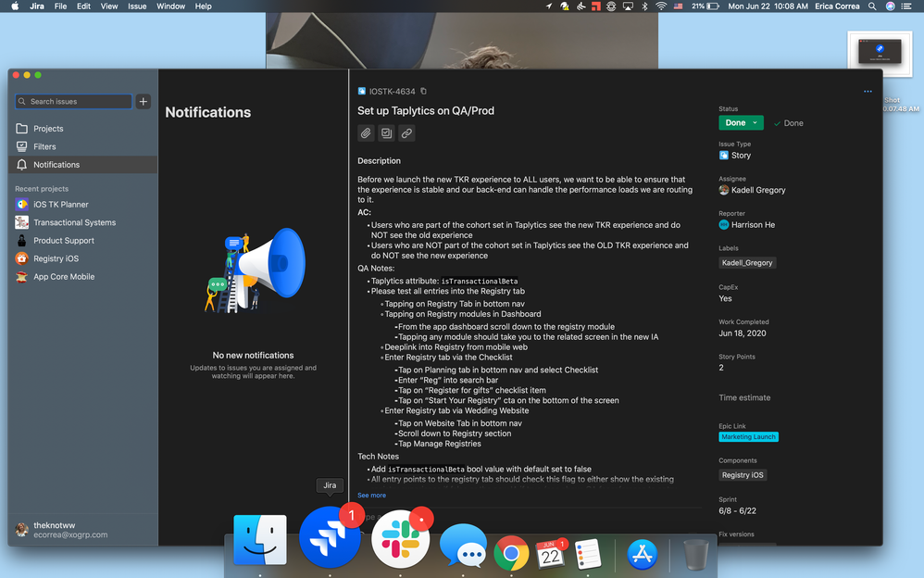Open the three-dot more actions menu
Viewport: 924px width, 578px height.
pos(868,92)
